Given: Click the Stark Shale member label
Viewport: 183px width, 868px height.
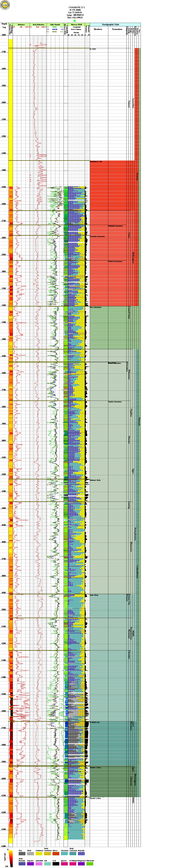Looking at the screenshot, I should (x=94, y=595).
